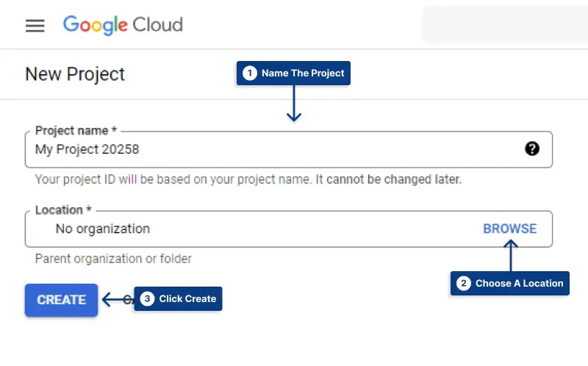Click the number 2 circle badge

coord(464,283)
